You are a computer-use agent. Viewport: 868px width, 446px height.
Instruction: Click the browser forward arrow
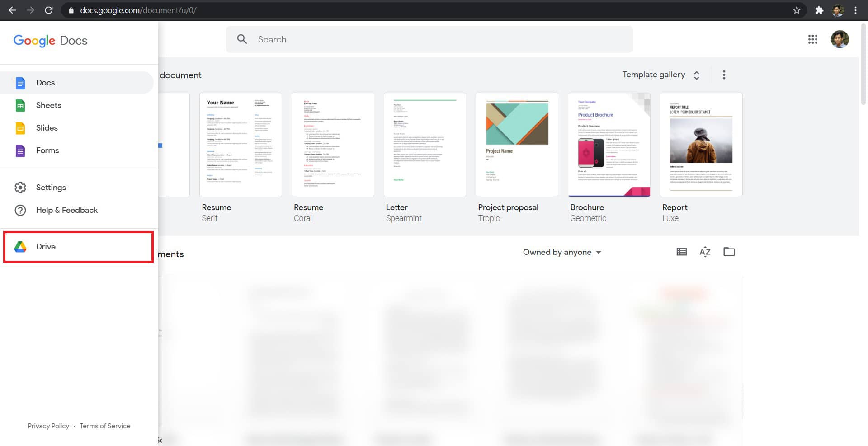click(x=30, y=10)
